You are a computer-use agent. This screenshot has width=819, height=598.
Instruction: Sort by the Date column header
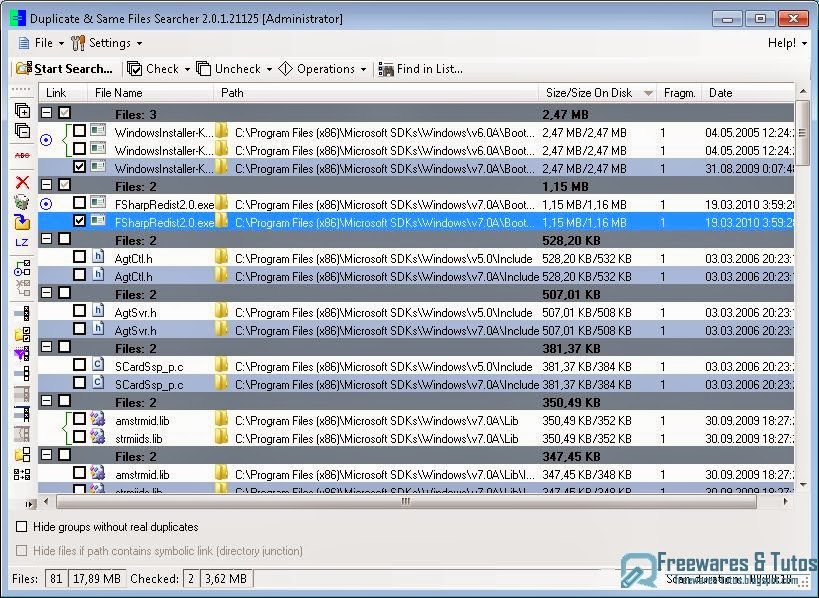click(748, 93)
